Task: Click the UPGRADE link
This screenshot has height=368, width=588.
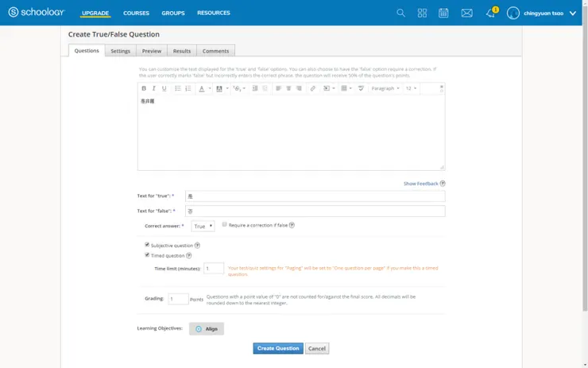Action: click(x=95, y=14)
